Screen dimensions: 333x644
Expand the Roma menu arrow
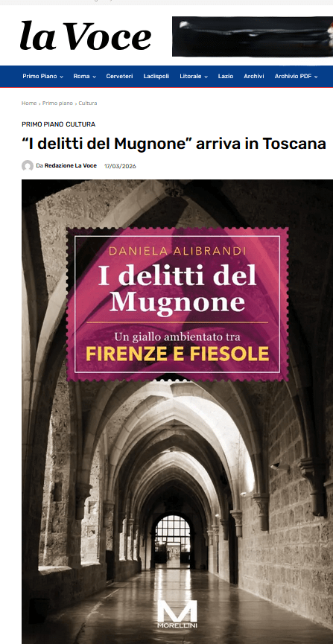tap(94, 77)
